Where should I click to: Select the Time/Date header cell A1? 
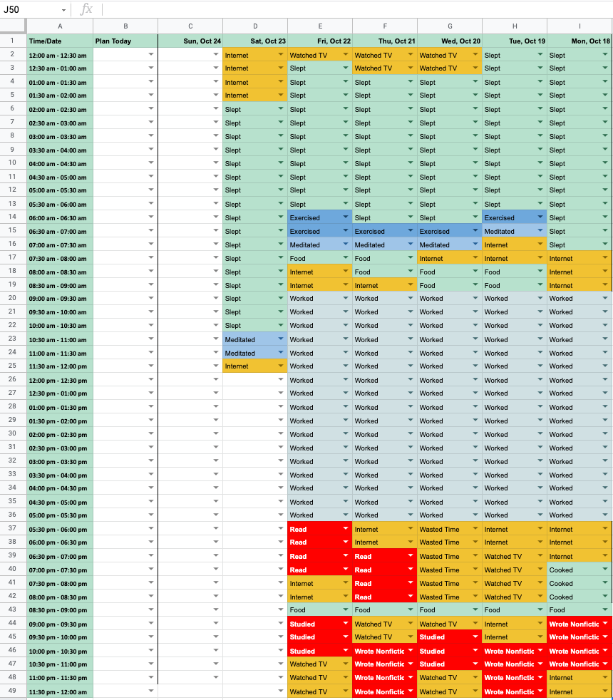click(59, 41)
